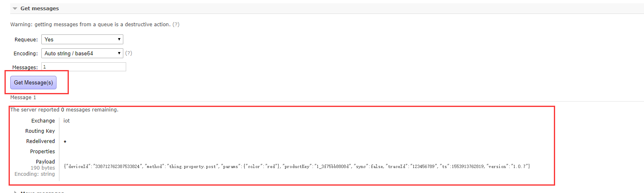This screenshot has width=644, height=193.
Task: Click the Routing Key row label
Action: 40,131
